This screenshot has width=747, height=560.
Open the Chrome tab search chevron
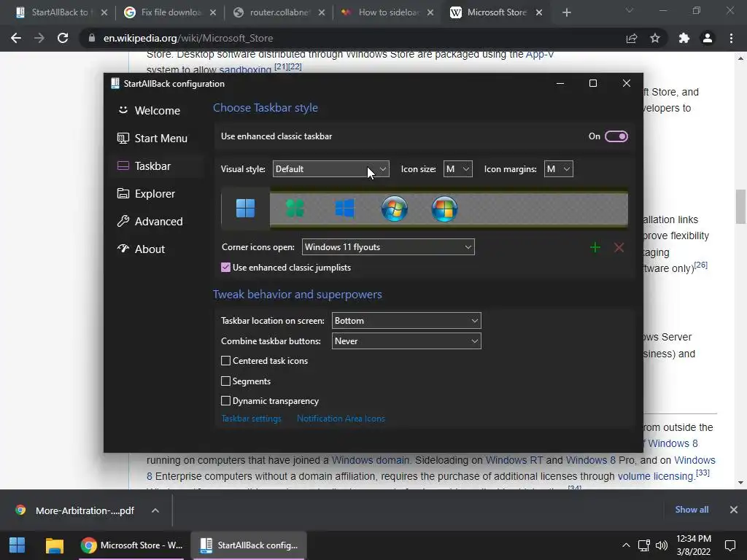[630, 10]
